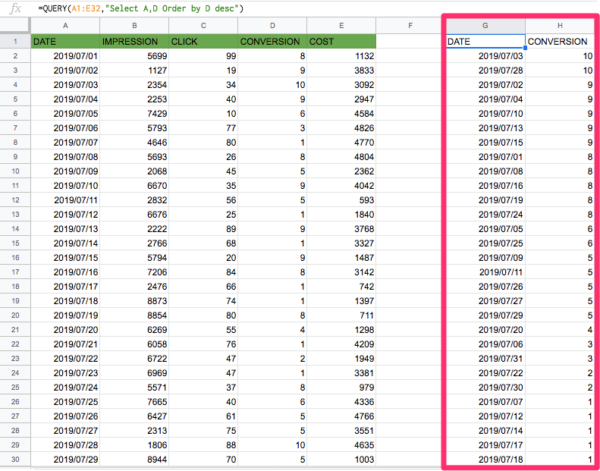Screen dimensions: 600x471
Task: Click impression value 6676
Action: point(134,214)
